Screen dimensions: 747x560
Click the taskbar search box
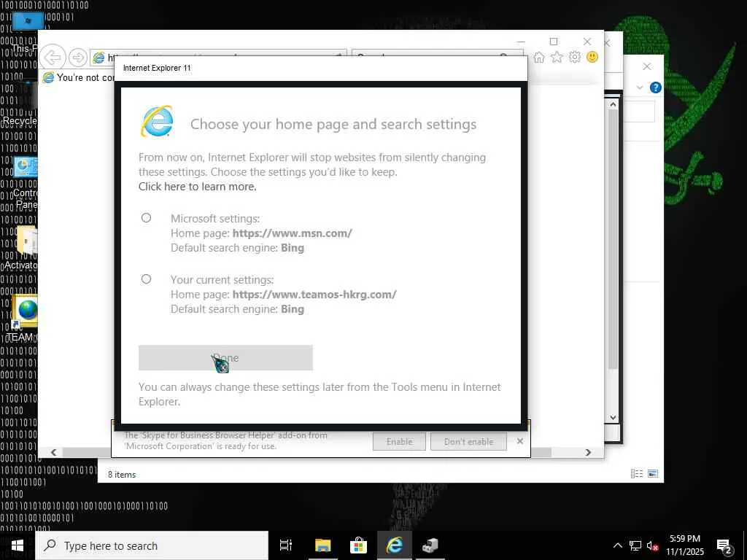(x=152, y=545)
